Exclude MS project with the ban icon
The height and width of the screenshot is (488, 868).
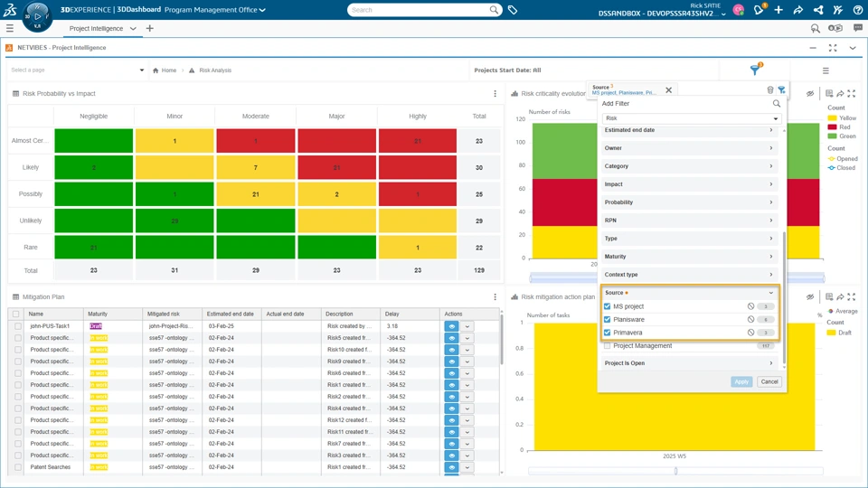point(750,306)
